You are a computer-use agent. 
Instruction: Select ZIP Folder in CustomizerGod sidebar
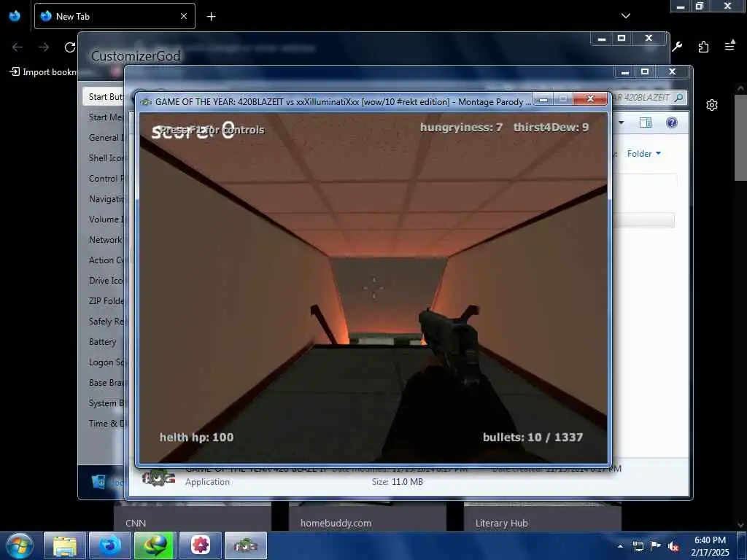click(x=106, y=301)
